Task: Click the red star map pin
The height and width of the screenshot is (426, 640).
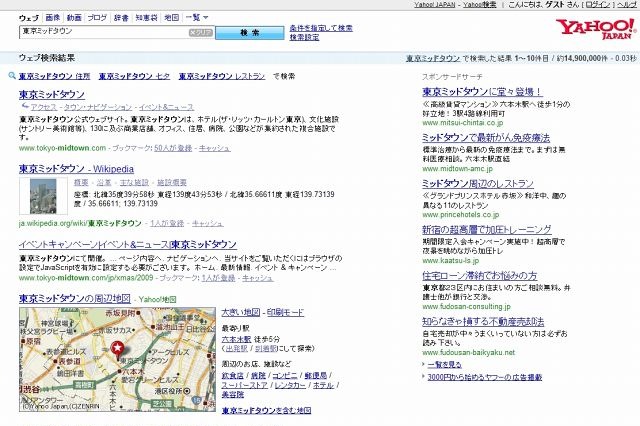Action: [x=118, y=351]
